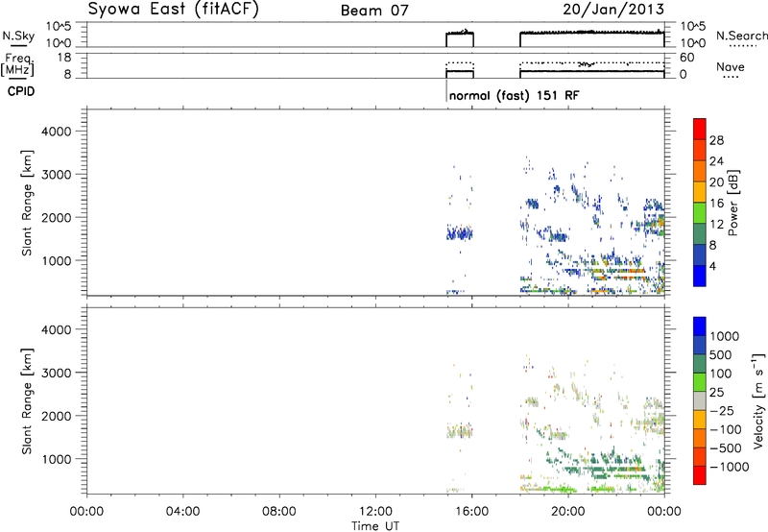The image size is (768, 532).
Task: Click the '-1000' value on Velocity colorbar
Action: click(730, 467)
